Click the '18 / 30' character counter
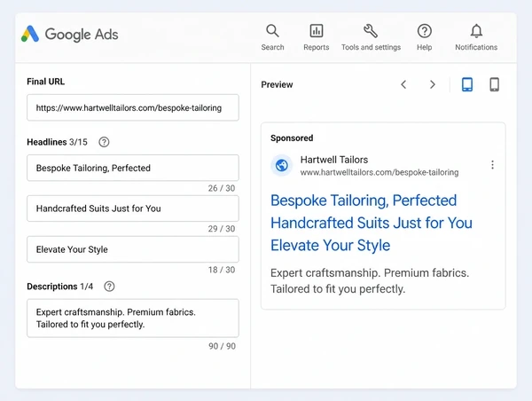The width and height of the screenshot is (532, 401). [222, 270]
